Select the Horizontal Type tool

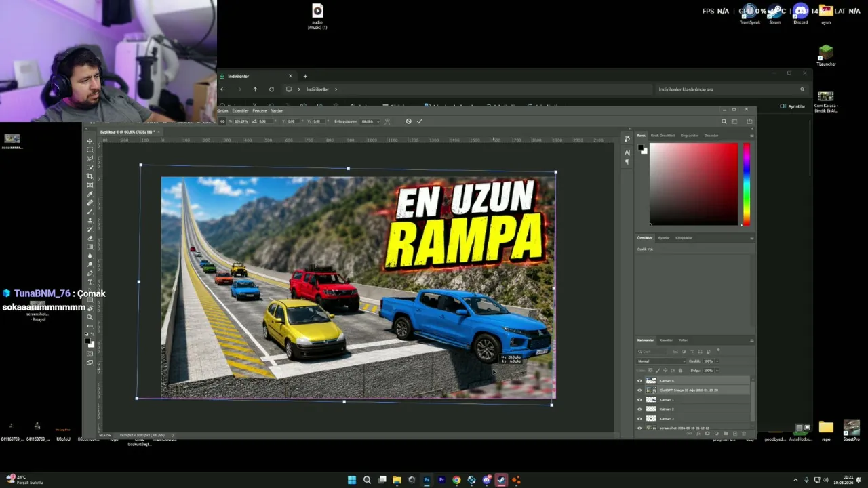pyautogui.click(x=90, y=282)
